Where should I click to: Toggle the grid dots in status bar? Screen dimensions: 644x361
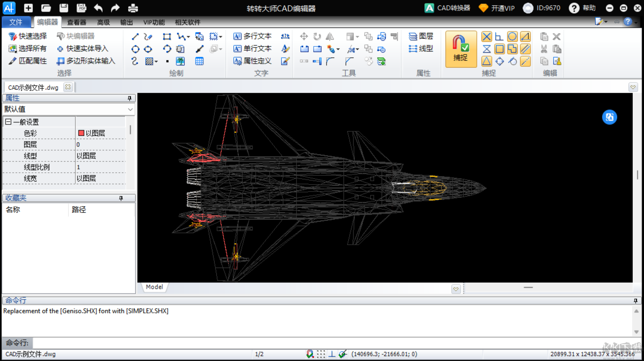tap(321, 354)
